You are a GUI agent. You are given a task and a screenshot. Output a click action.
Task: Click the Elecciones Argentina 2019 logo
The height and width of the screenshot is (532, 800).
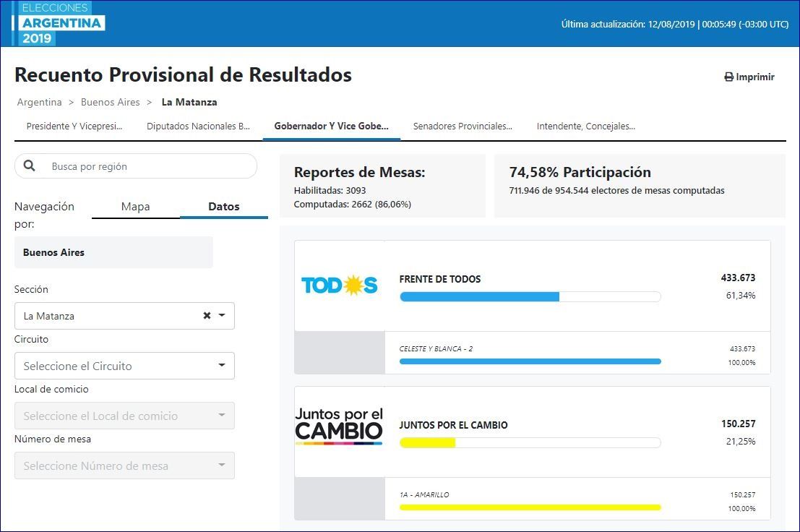coord(59,23)
